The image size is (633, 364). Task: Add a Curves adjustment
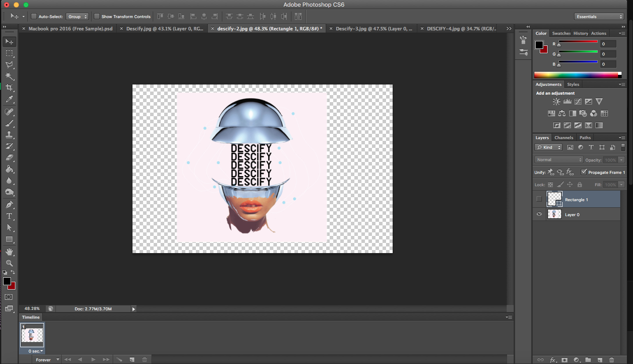(578, 102)
